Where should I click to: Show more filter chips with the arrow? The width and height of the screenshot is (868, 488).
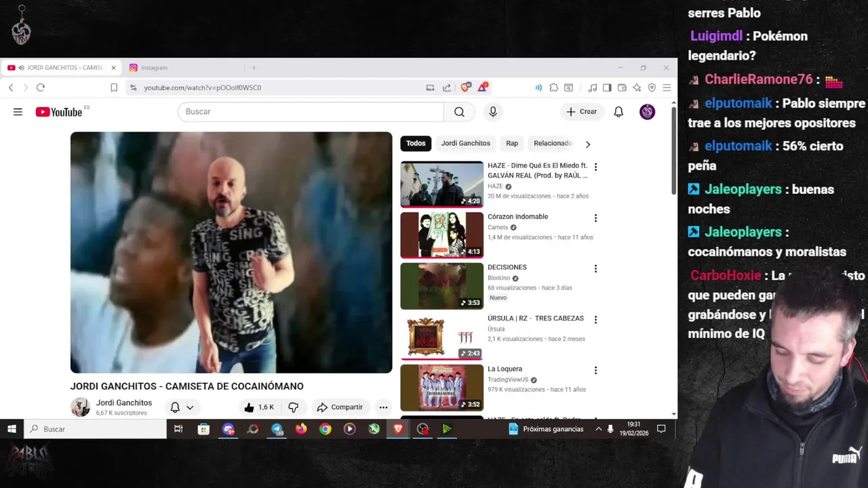[x=588, y=144]
